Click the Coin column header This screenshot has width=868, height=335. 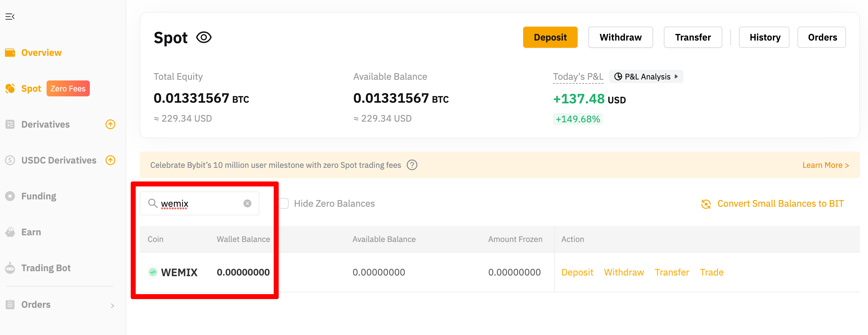(x=155, y=239)
